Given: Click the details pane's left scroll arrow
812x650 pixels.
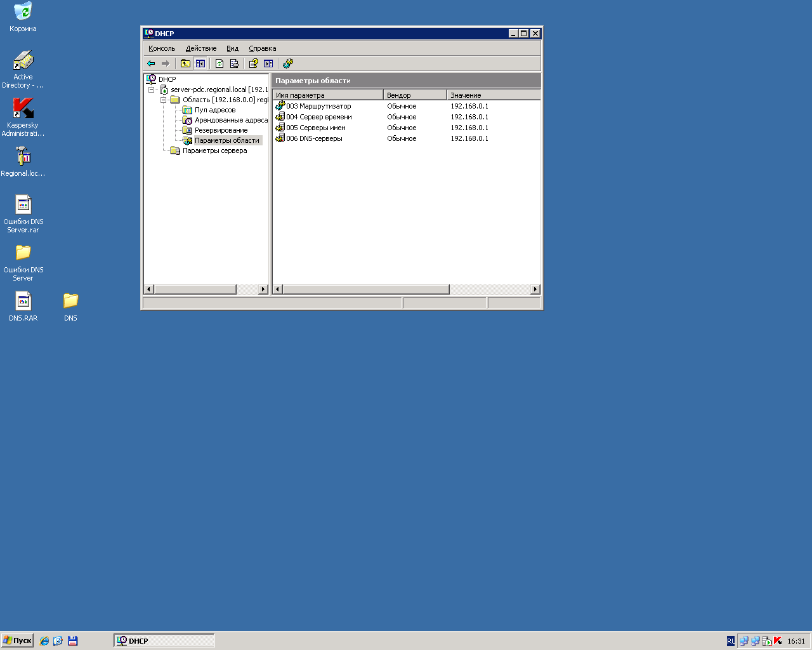Looking at the screenshot, I should pyautogui.click(x=277, y=289).
